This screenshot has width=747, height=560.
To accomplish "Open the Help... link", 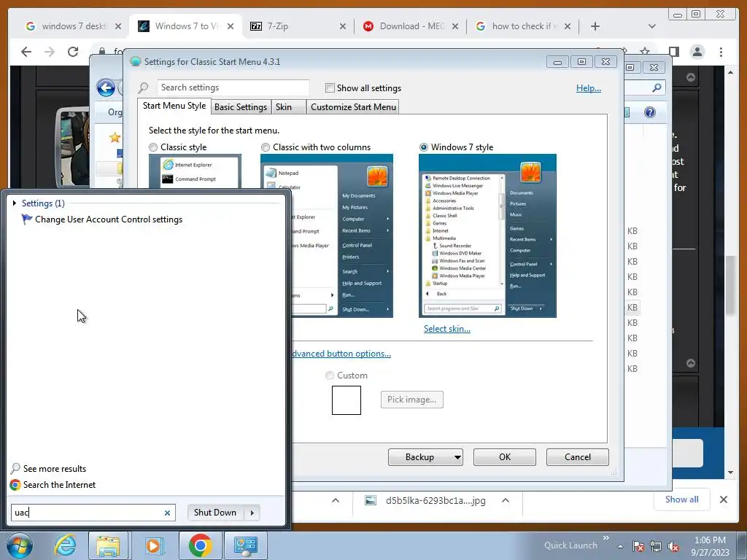I will click(589, 88).
